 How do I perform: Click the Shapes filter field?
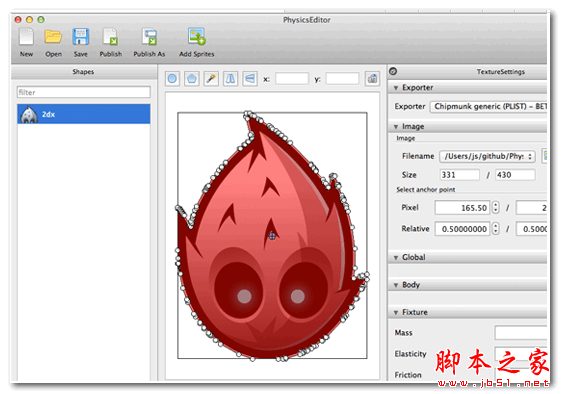tap(84, 92)
